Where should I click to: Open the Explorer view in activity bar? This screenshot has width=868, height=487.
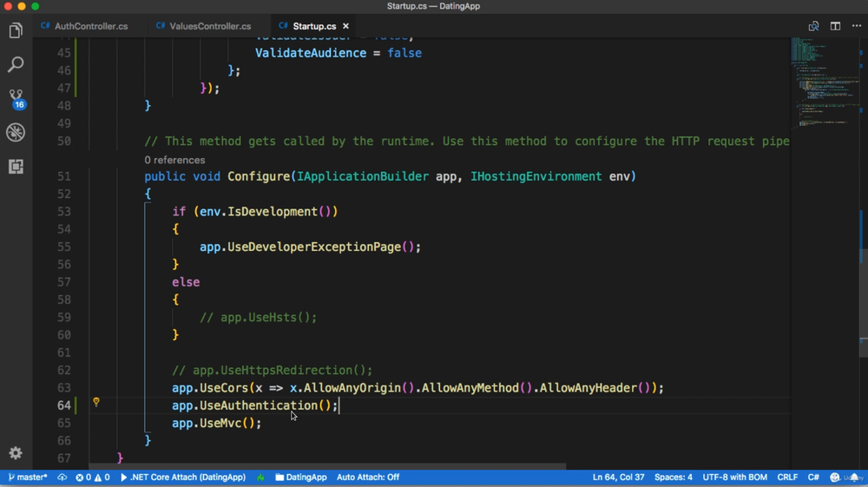click(x=16, y=30)
